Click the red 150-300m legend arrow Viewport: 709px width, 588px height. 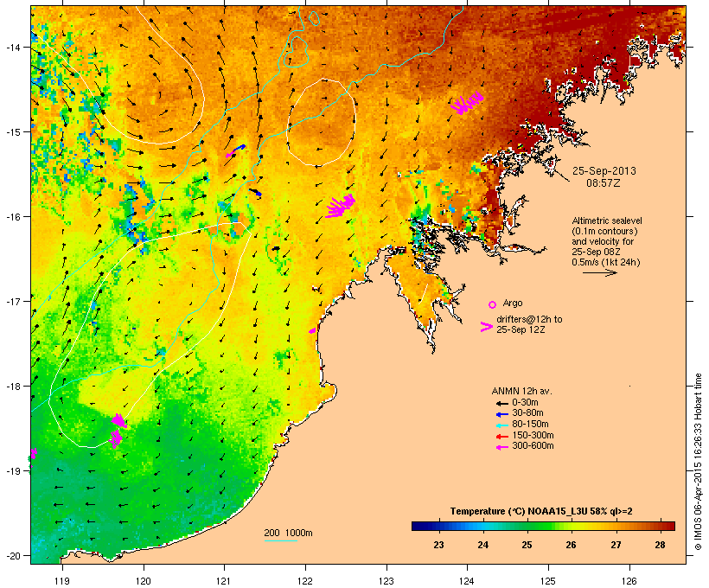click(x=501, y=437)
